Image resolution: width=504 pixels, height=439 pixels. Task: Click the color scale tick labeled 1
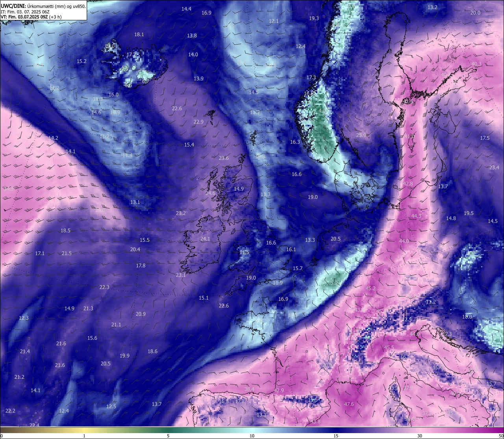[x=84, y=436]
